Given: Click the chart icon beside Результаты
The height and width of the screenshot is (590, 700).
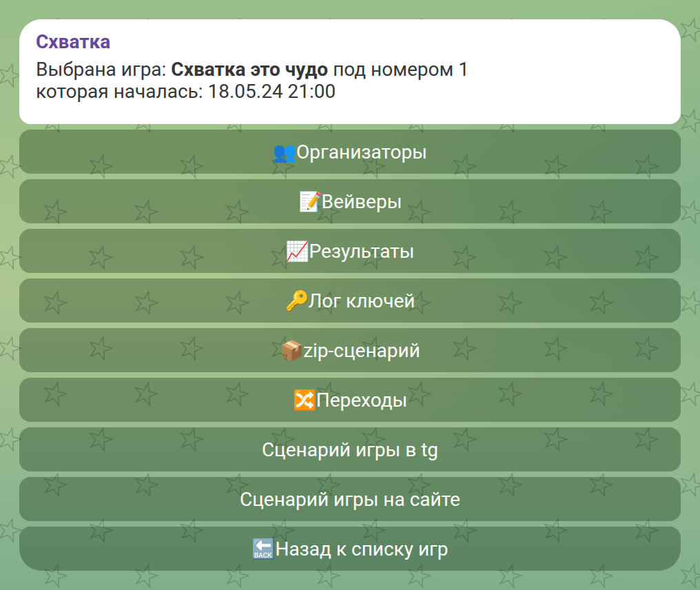Looking at the screenshot, I should 298,252.
